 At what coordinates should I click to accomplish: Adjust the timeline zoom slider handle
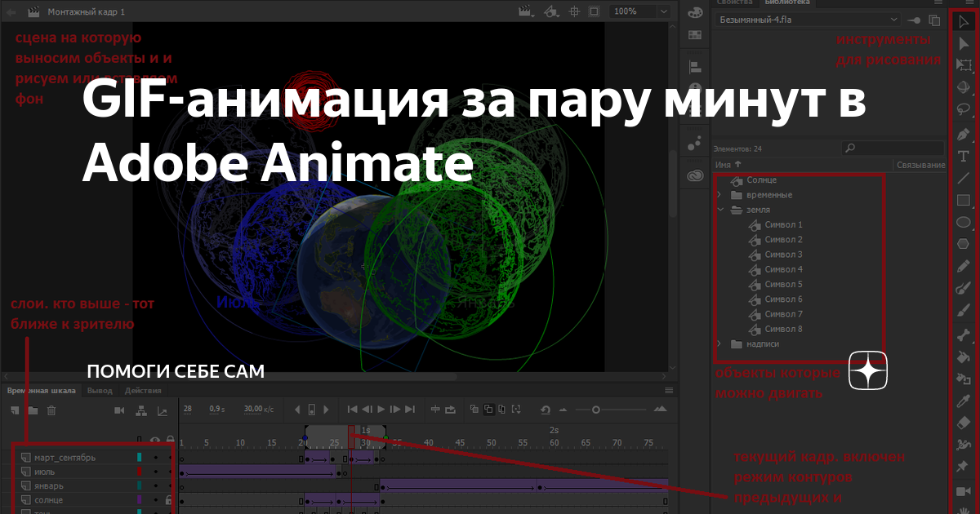(x=596, y=410)
